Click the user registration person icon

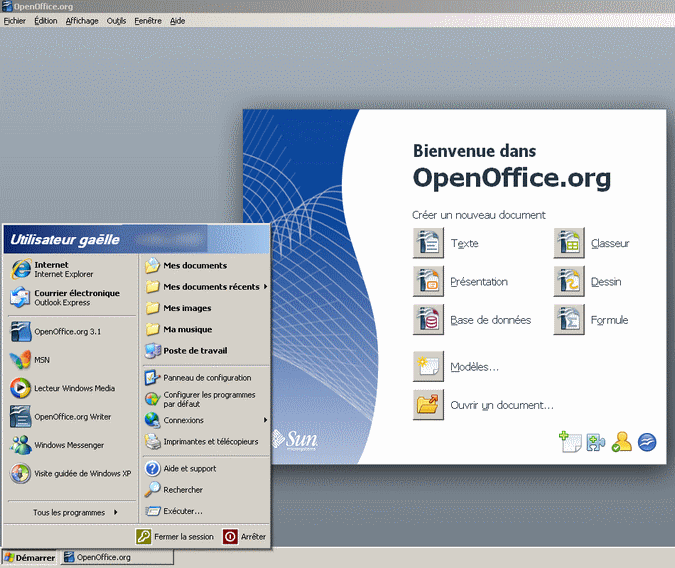622,442
